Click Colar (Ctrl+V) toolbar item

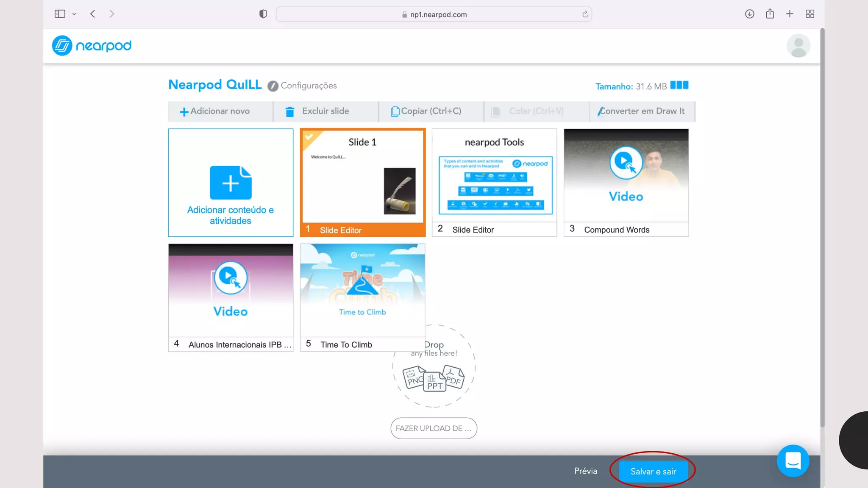tap(536, 111)
